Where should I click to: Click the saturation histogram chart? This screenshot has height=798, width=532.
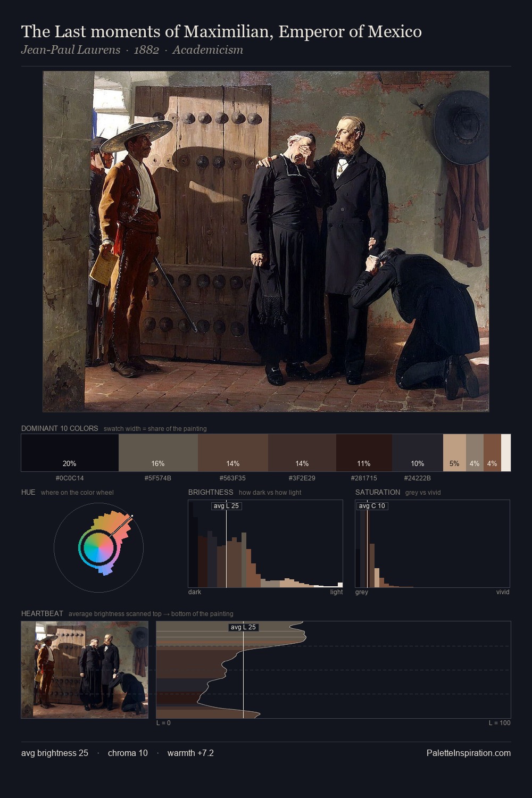433,544
